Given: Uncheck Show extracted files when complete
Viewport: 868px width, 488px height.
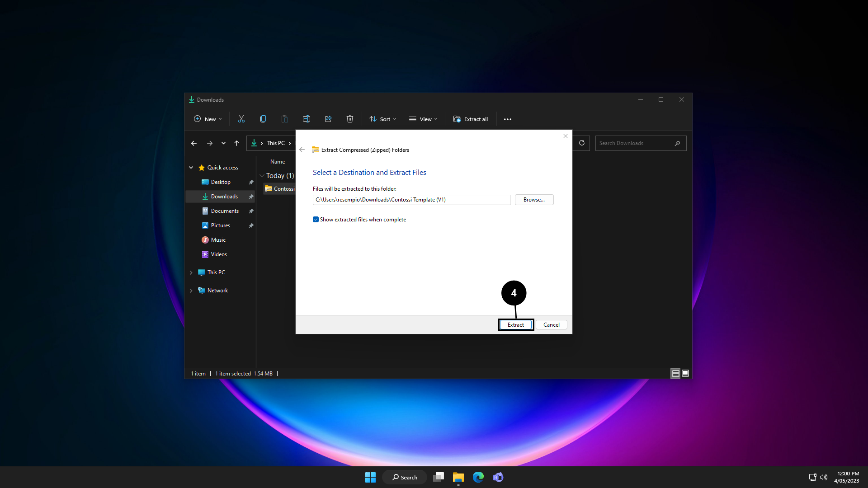Looking at the screenshot, I should tap(316, 220).
